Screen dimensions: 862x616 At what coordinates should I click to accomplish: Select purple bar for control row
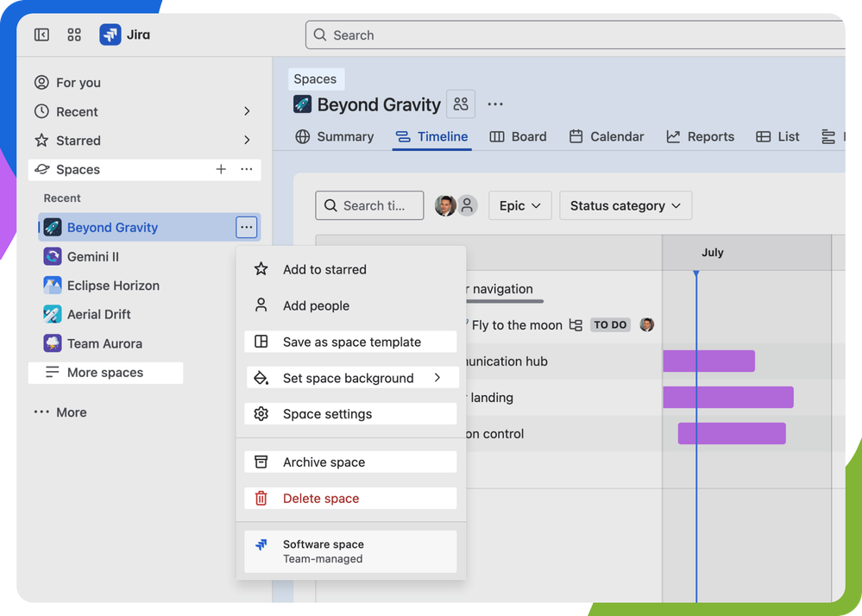click(x=732, y=434)
